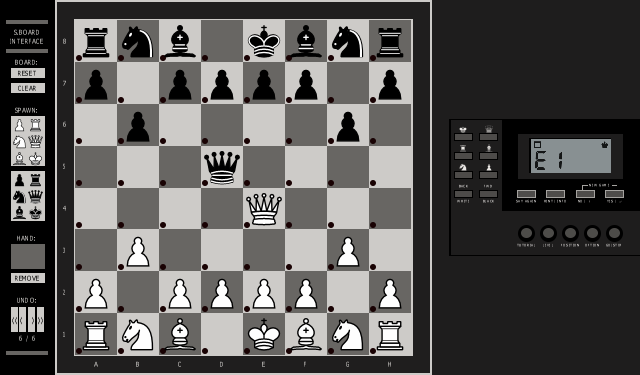Select the white bishop on F1
Screen dimensions: 640x375
(x=306, y=335)
